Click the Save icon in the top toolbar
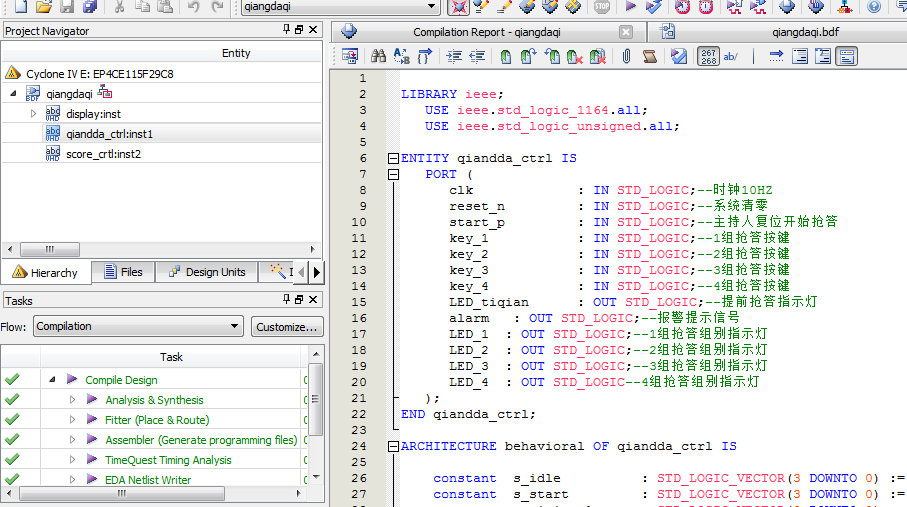907x507 pixels. (68, 6)
